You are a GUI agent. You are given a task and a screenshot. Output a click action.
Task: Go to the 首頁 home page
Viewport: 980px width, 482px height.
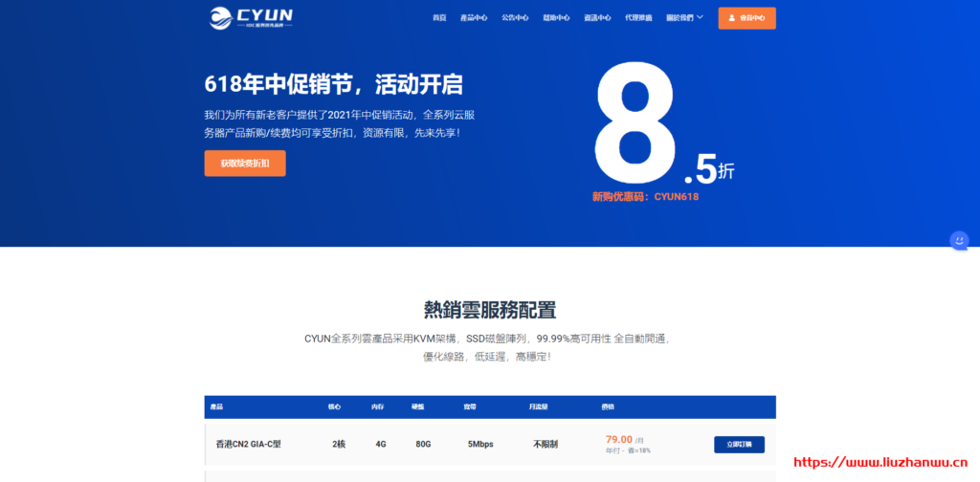pyautogui.click(x=439, y=17)
